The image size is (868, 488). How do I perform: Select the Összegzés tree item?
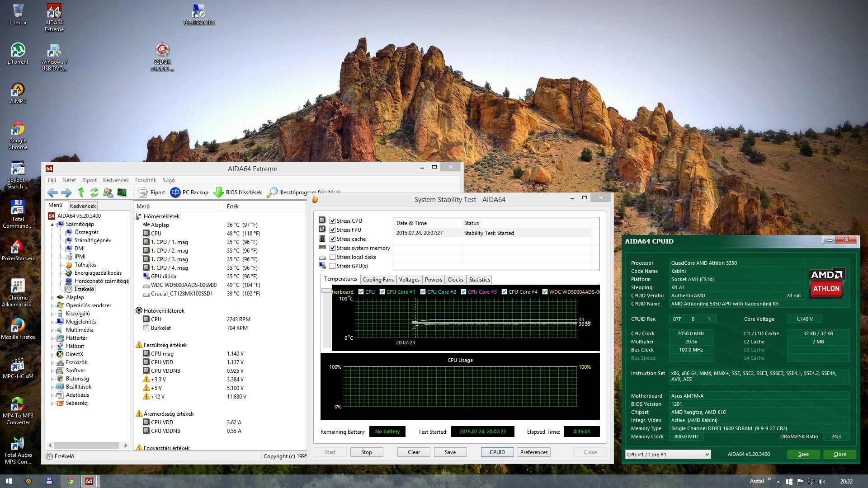pyautogui.click(x=86, y=233)
